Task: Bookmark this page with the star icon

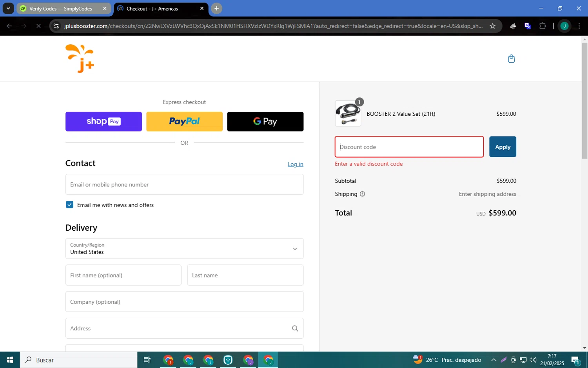Action: click(493, 26)
